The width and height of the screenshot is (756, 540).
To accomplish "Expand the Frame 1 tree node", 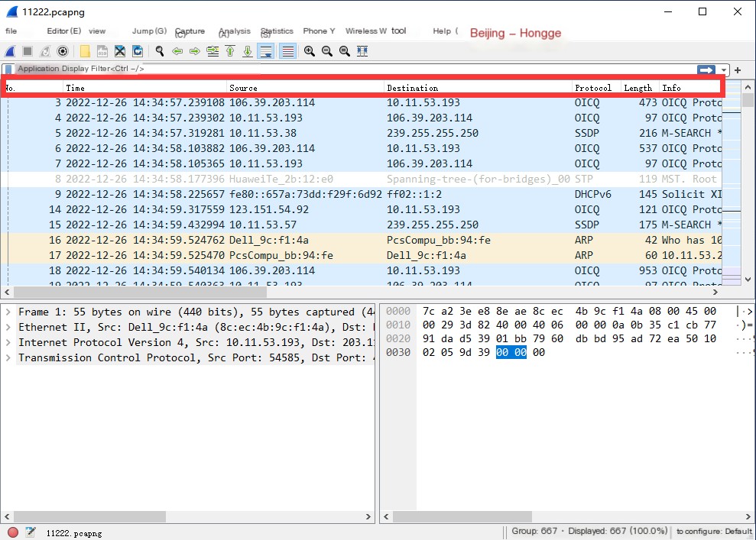I will (x=8, y=312).
